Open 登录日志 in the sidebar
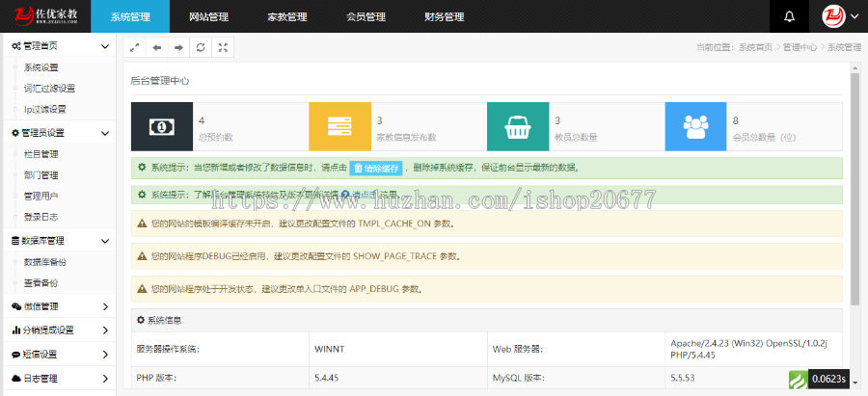The height and width of the screenshot is (396, 868). pos(41,217)
